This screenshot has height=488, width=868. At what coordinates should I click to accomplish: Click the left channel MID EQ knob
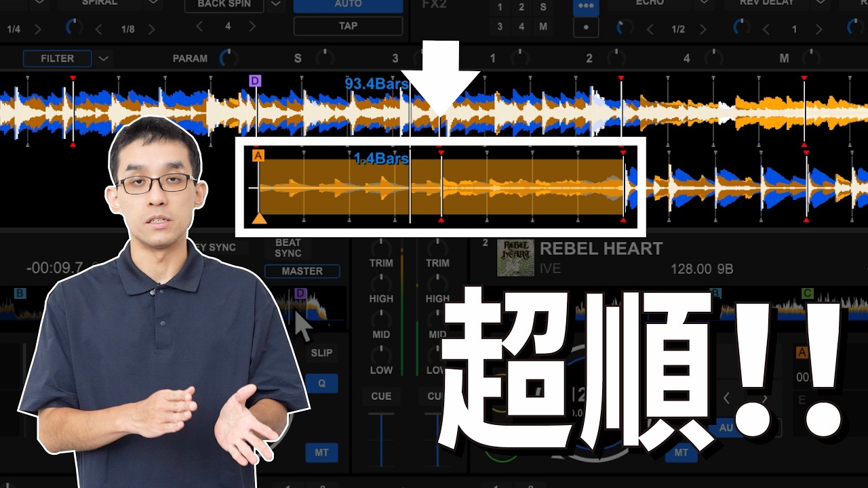[381, 319]
